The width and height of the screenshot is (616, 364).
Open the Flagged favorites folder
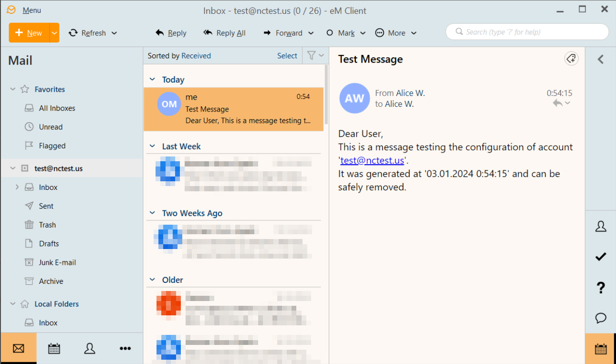[x=52, y=146]
